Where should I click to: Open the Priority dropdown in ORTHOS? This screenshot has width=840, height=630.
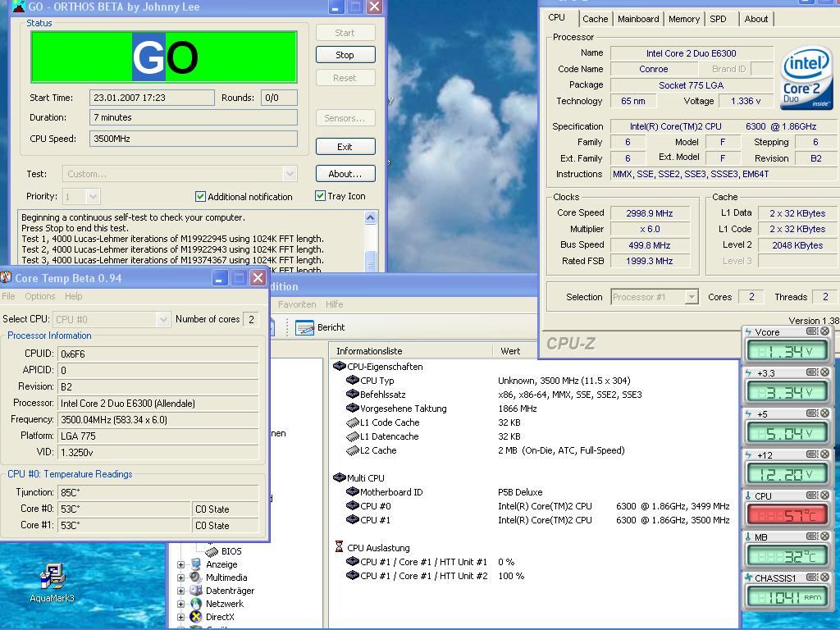(x=94, y=197)
